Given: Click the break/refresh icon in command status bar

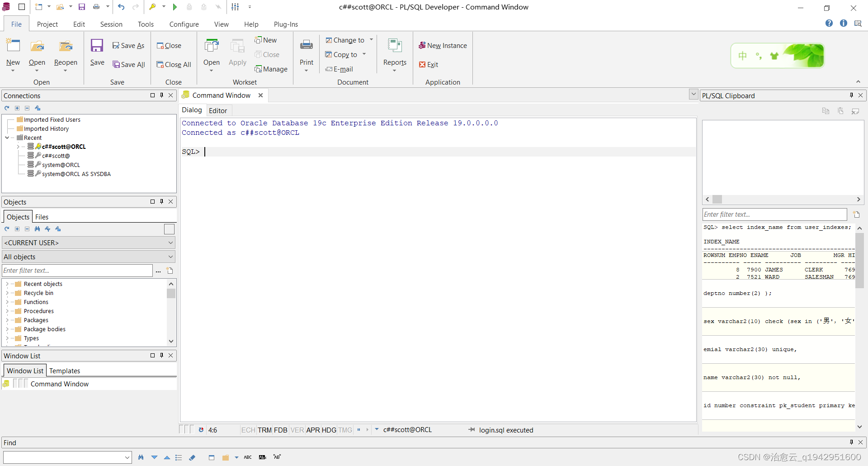Looking at the screenshot, I should (x=201, y=430).
